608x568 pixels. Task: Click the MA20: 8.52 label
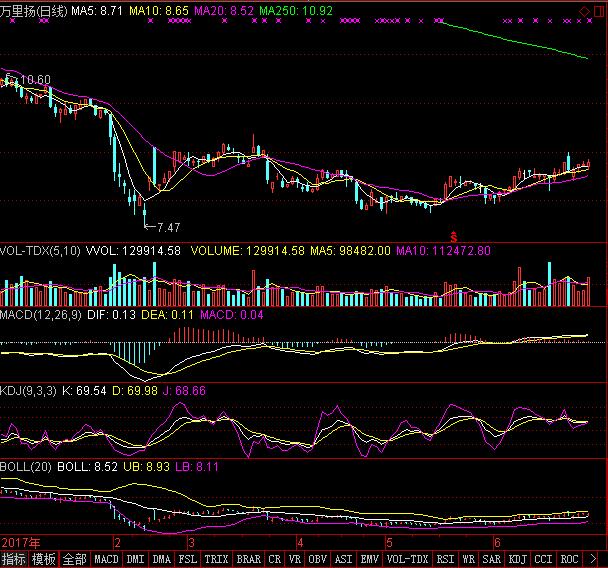pos(224,11)
